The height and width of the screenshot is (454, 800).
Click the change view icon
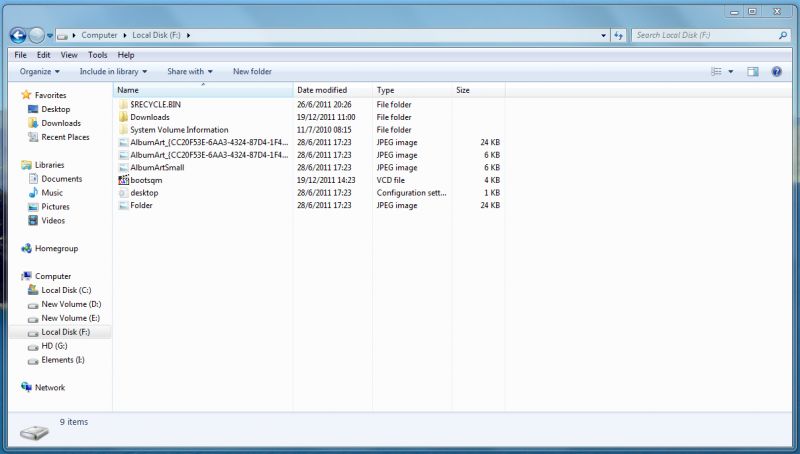(x=716, y=72)
